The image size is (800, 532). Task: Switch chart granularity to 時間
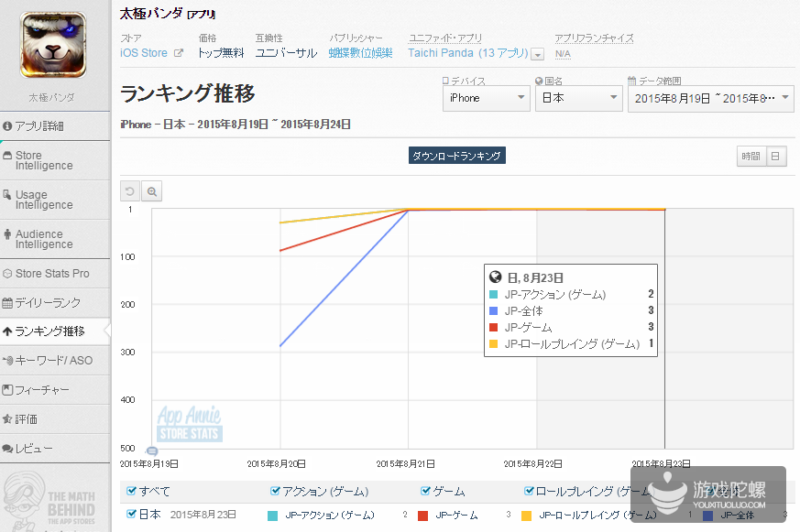point(751,157)
